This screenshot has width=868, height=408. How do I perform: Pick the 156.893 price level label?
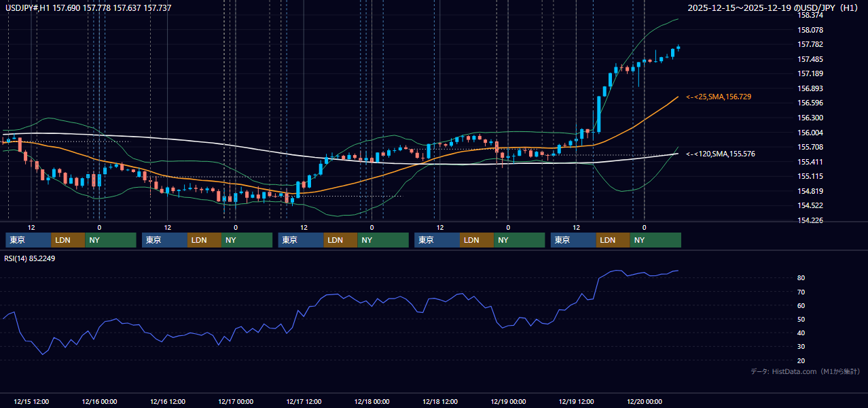(x=810, y=88)
